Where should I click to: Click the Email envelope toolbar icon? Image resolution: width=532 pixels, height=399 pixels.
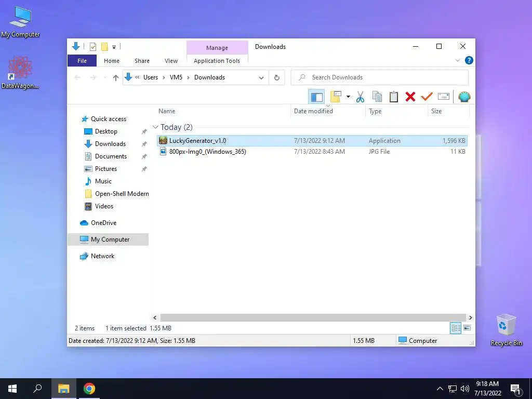pos(444,97)
